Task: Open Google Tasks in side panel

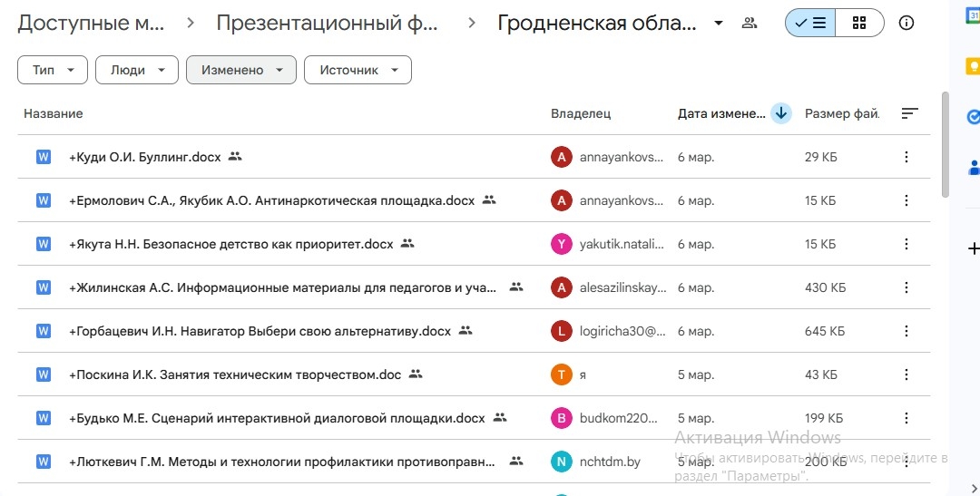Action: 973,116
